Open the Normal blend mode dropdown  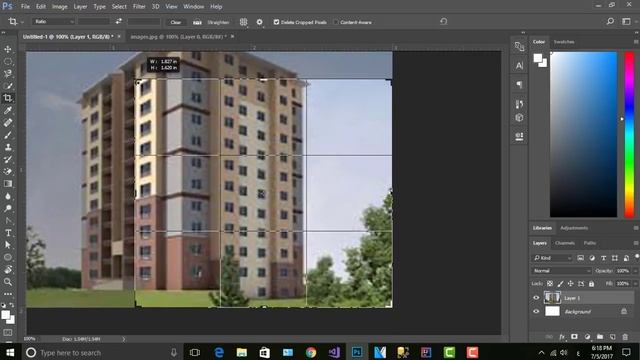(x=562, y=271)
